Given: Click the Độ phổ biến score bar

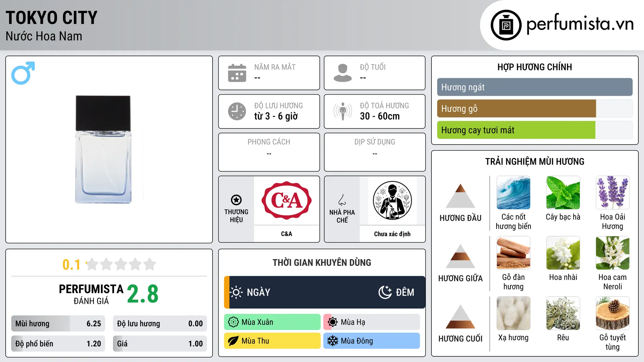Looking at the screenshot, I should click(58, 344).
